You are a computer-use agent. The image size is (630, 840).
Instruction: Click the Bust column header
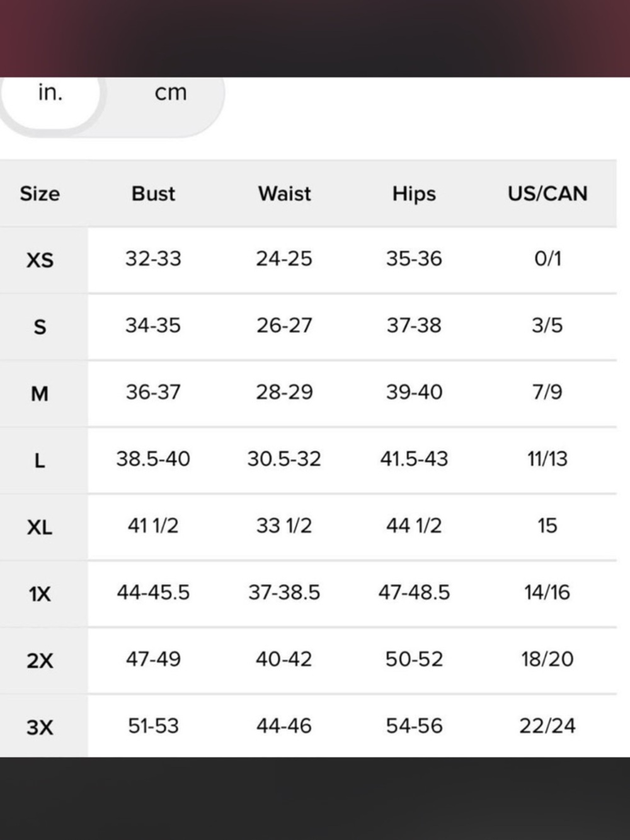pos(153,193)
